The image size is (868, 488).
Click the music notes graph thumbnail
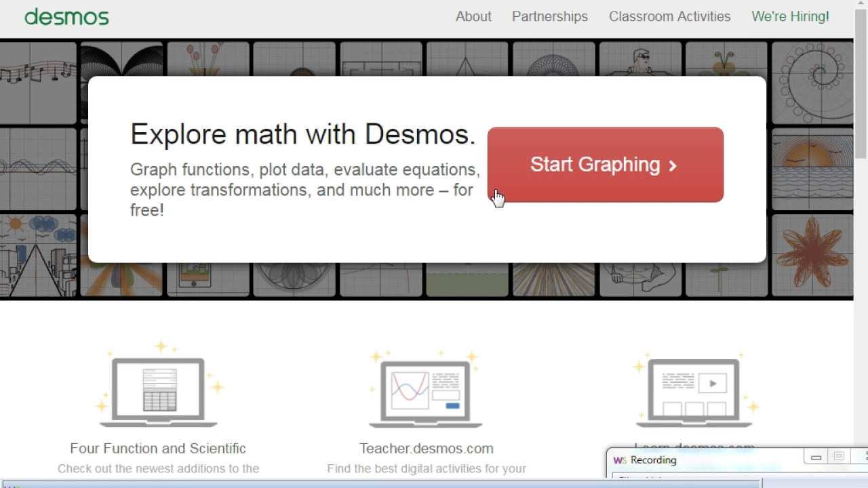(38, 82)
